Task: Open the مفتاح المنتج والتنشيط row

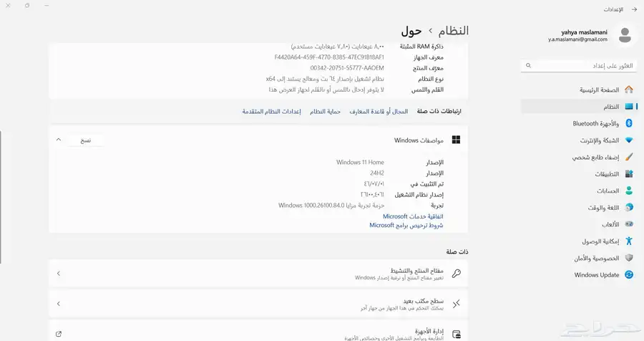Action: point(258,274)
